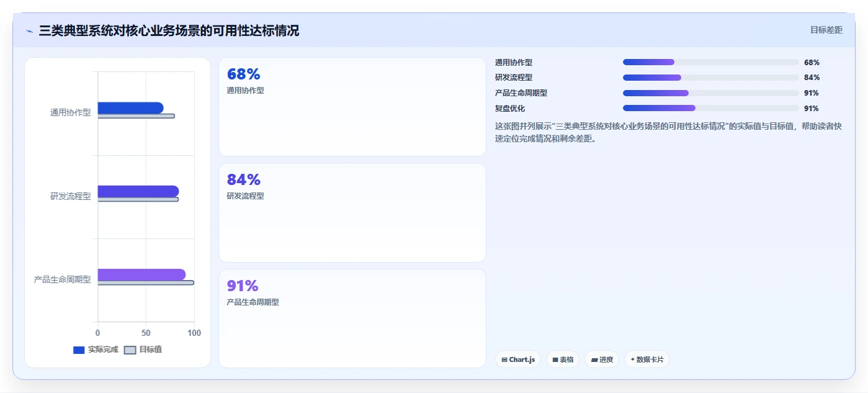This screenshot has height=393, width=868.
Task: Click the 产品生命周期型 card caption
Action: coord(253,302)
